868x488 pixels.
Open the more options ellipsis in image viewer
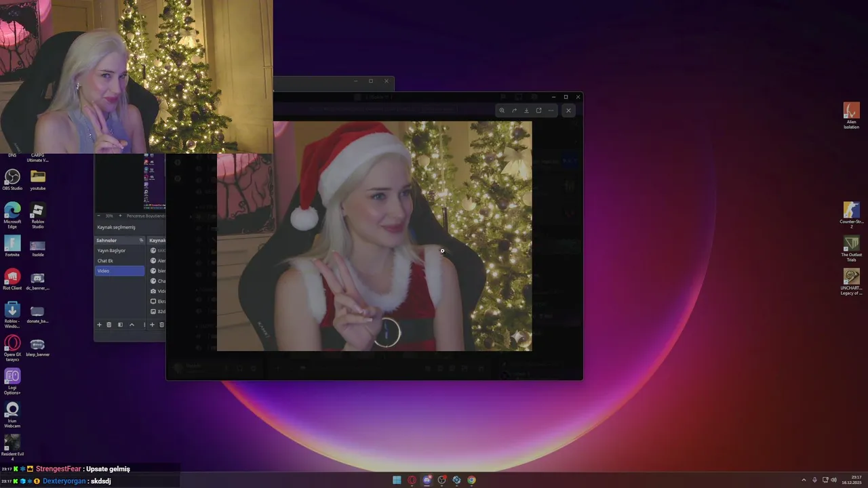551,110
